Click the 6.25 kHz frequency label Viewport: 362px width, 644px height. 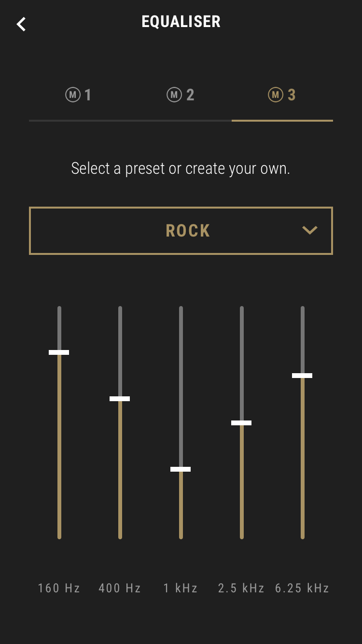point(302,588)
